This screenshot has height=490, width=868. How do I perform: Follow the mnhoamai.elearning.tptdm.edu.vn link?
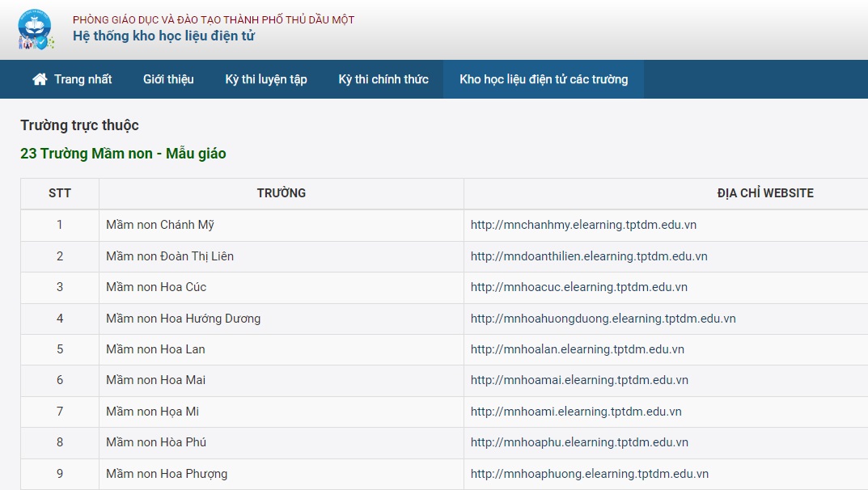click(579, 380)
